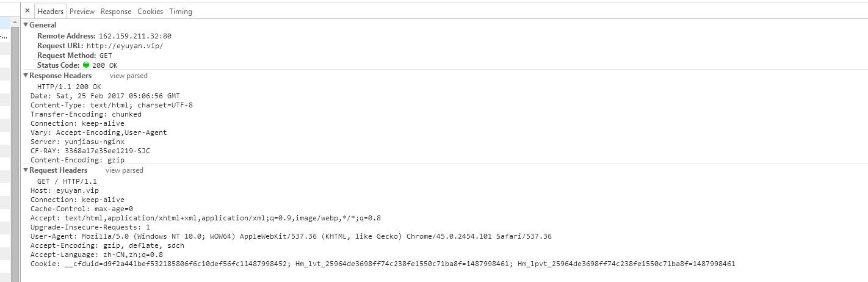Click the green status code indicator dot
Image resolution: width=868 pixels, height=282 pixels.
pyautogui.click(x=86, y=65)
